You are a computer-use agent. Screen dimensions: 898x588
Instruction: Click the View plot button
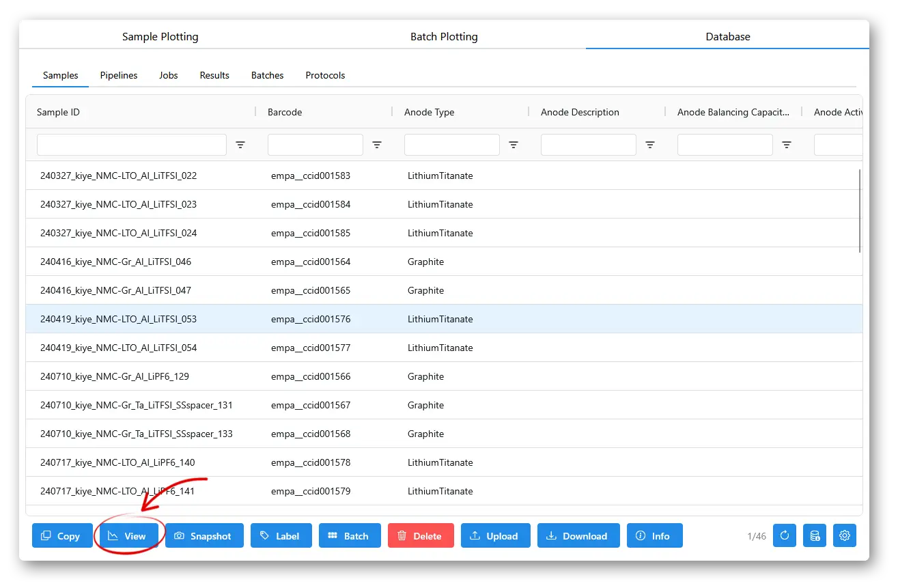[x=129, y=536]
